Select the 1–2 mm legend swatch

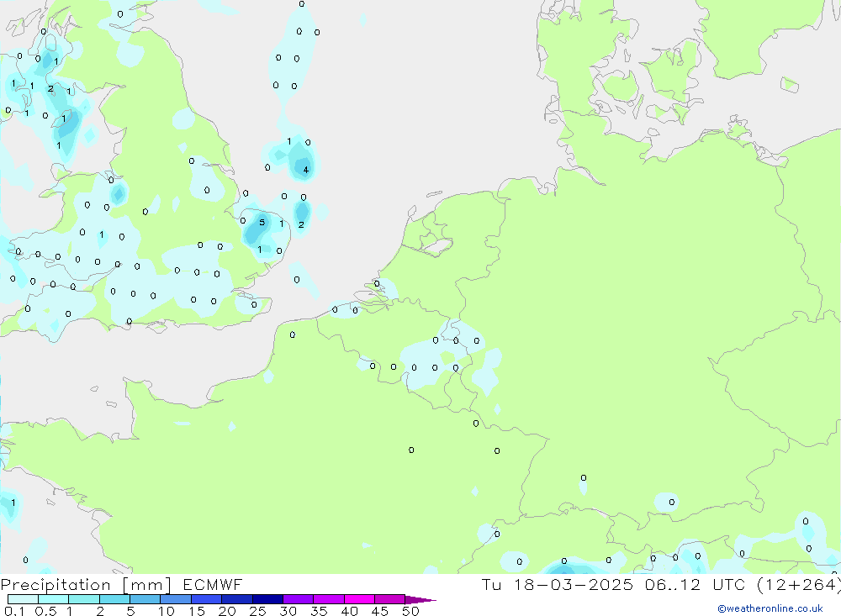pos(84,599)
